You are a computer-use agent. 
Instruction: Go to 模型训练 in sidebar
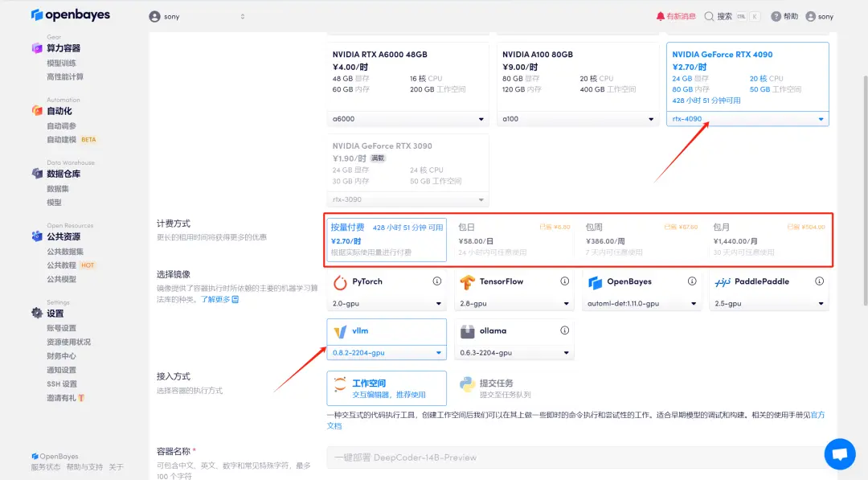61,63
